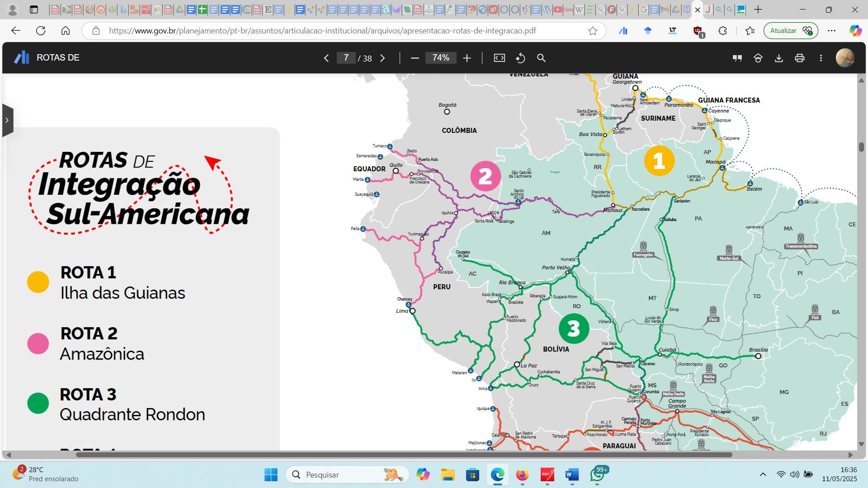Viewport: 868px width, 488px height.
Task: Print the PDF document
Action: (799, 58)
